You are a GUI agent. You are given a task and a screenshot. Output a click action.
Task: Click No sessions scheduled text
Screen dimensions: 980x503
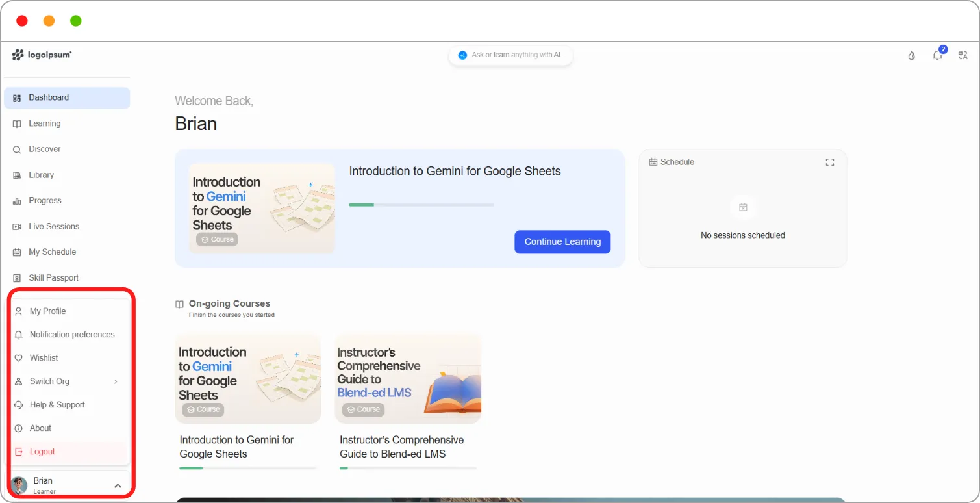click(x=743, y=235)
